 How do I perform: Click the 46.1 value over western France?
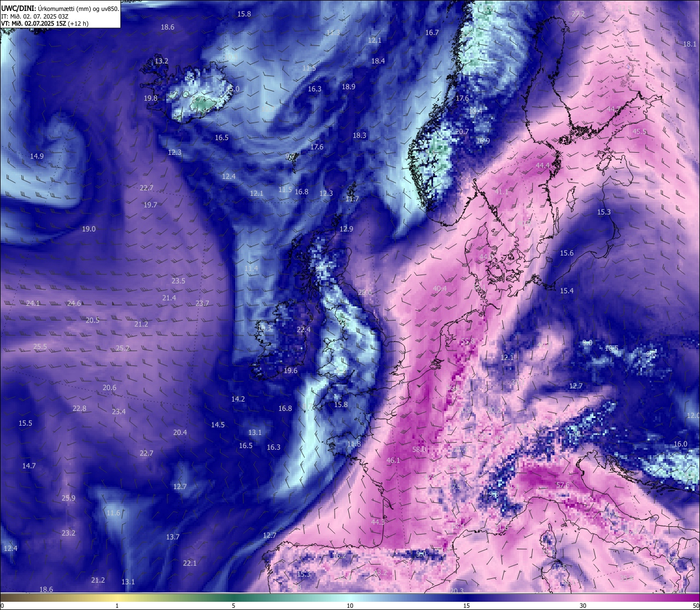pos(393,461)
